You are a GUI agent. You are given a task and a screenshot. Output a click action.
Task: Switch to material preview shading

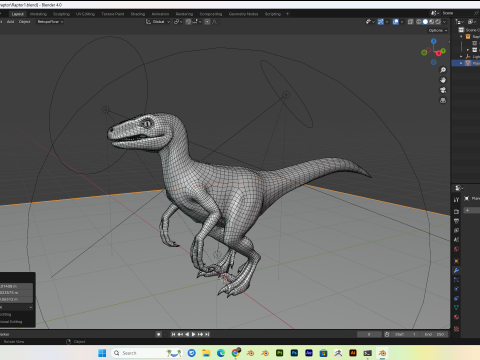[x=432, y=22]
